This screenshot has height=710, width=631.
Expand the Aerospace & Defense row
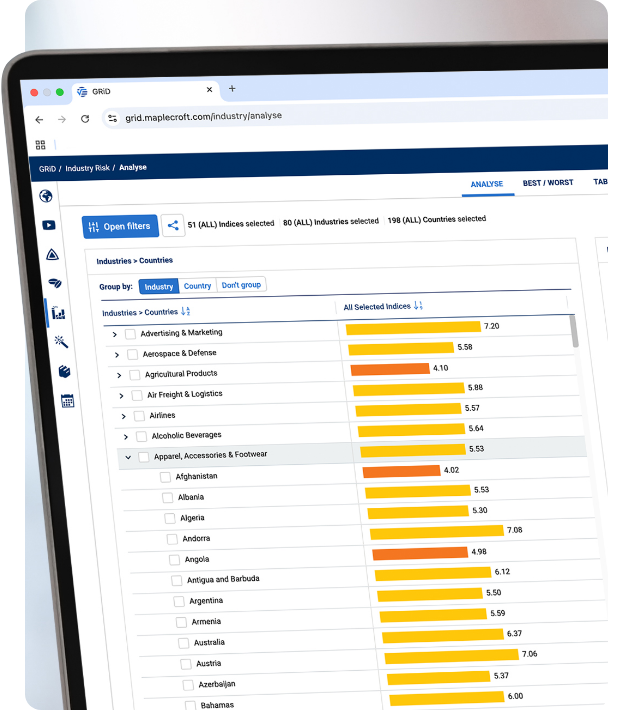(x=117, y=354)
